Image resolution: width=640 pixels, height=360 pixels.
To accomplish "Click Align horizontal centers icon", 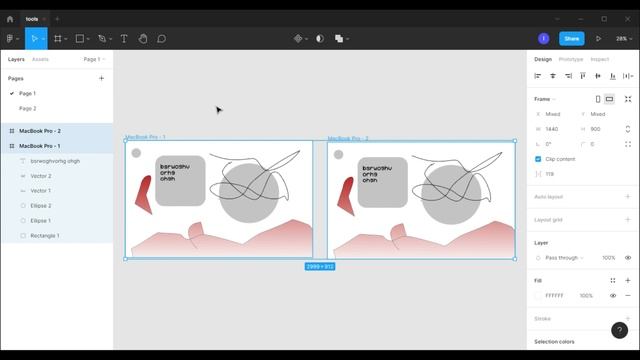I will click(x=553, y=76).
